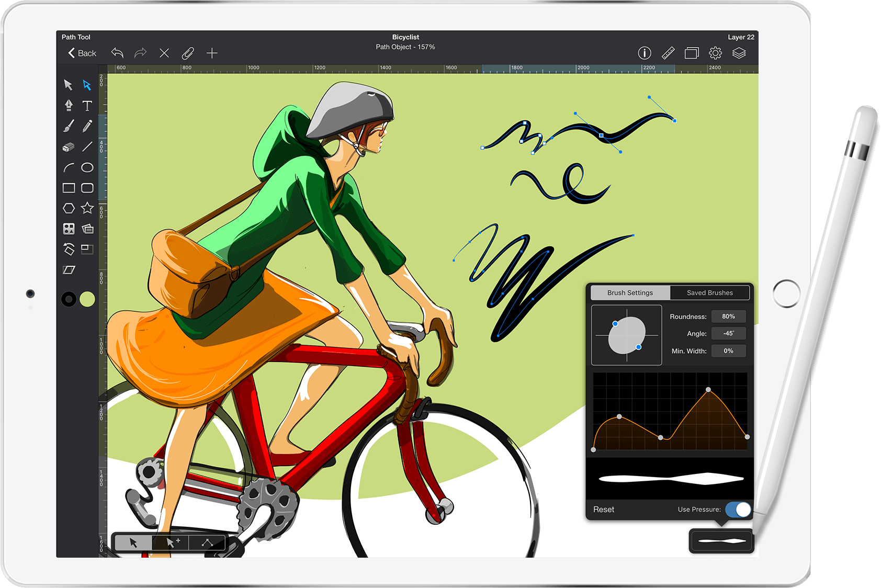Edit the Roundness value field
Image resolution: width=881 pixels, height=588 pixels.
pos(729,316)
